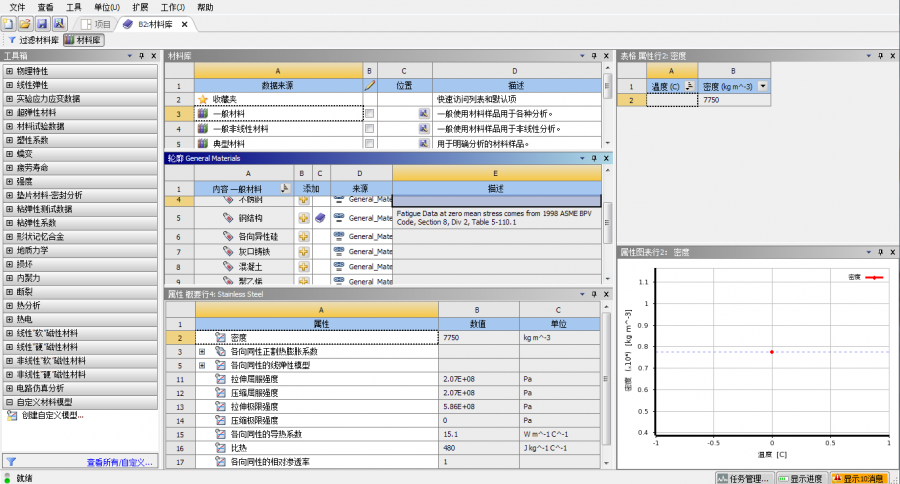Open the 工具箱 panel dropdown arrow
Viewport: 900px width, 484px height.
(130, 56)
